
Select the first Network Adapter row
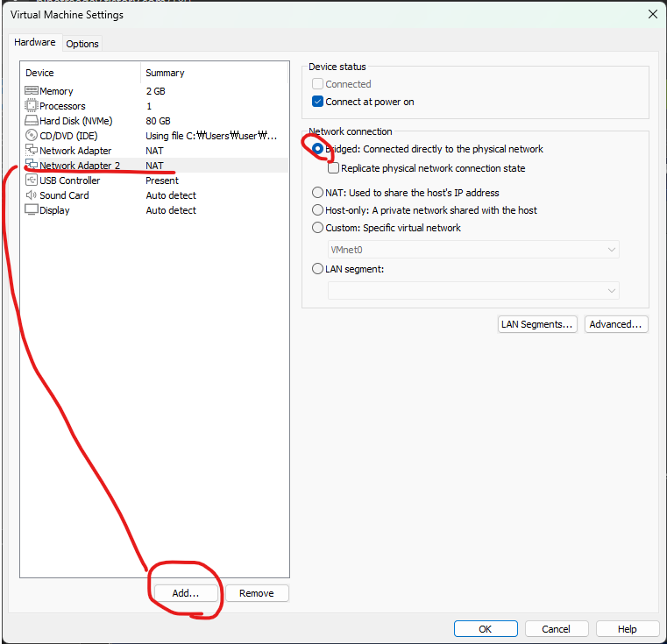156,150
